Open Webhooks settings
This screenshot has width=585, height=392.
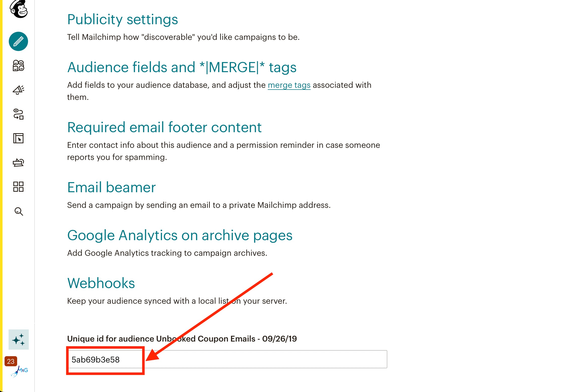tap(101, 283)
